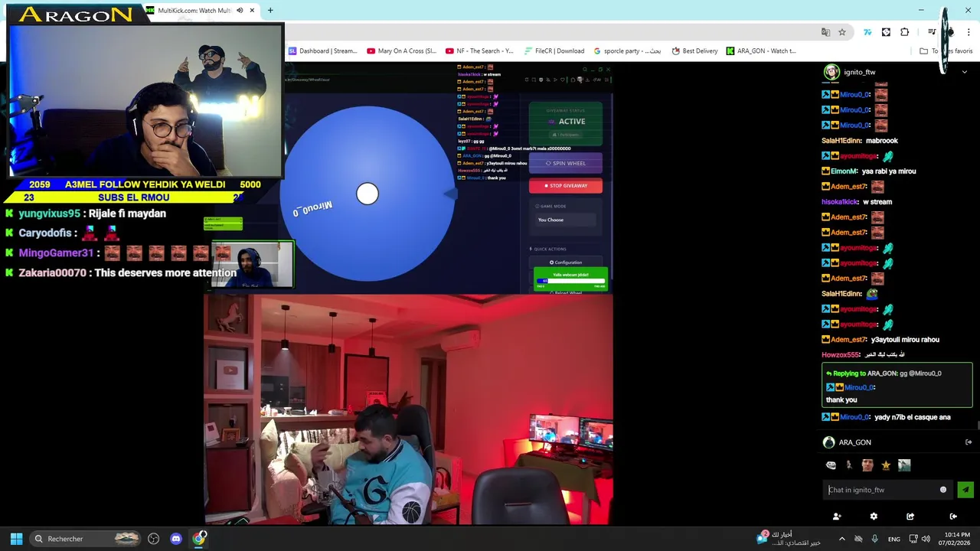
Task: Insert the dancing figure emote
Action: [849, 465]
